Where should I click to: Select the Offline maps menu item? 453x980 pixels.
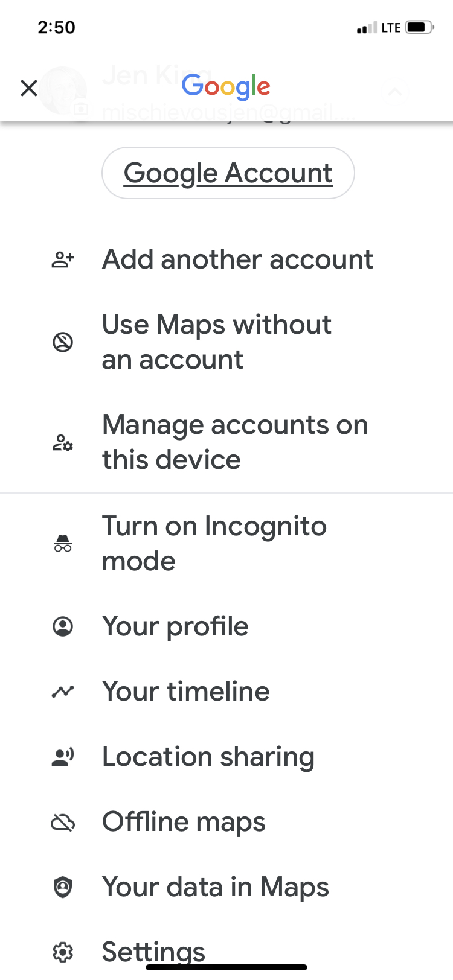[x=183, y=822]
